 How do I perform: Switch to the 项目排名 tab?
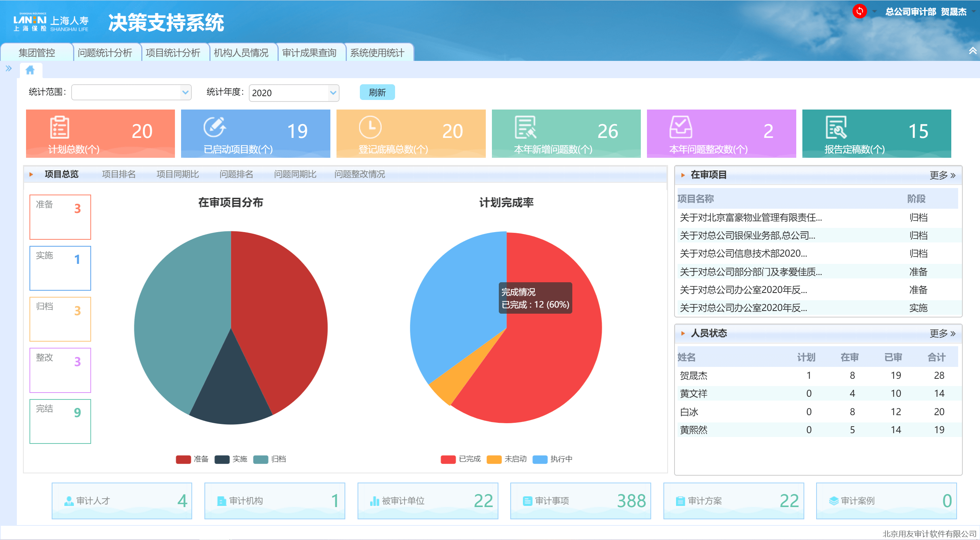click(119, 174)
